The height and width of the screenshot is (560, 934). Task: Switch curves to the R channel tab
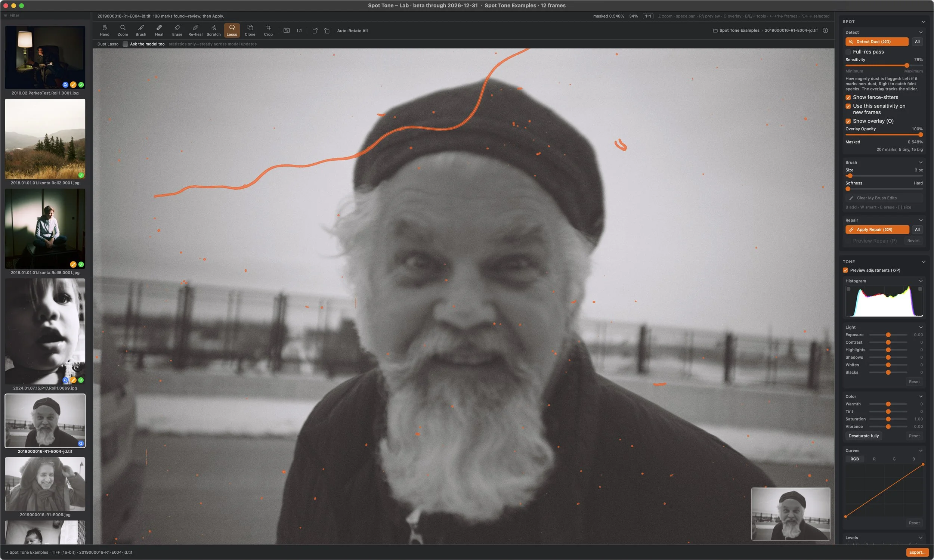[x=874, y=459]
